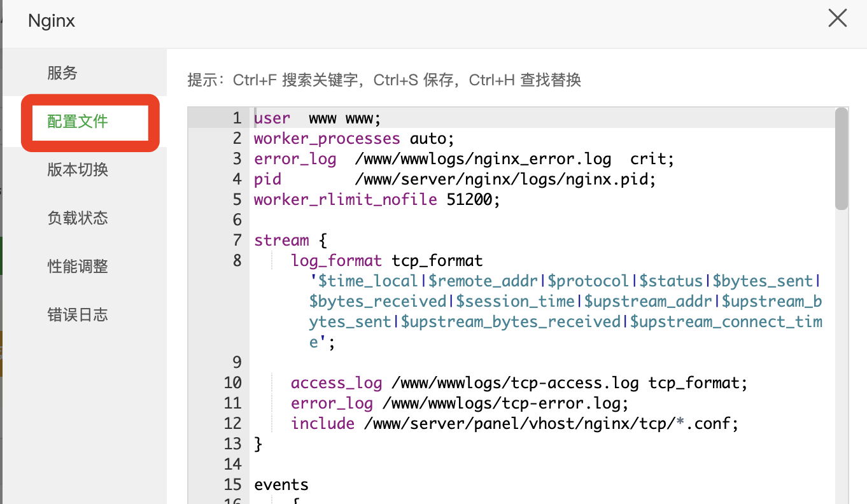867x504 pixels.
Task: Click the editor's vertical scrollbar thumb
Action: click(x=841, y=159)
